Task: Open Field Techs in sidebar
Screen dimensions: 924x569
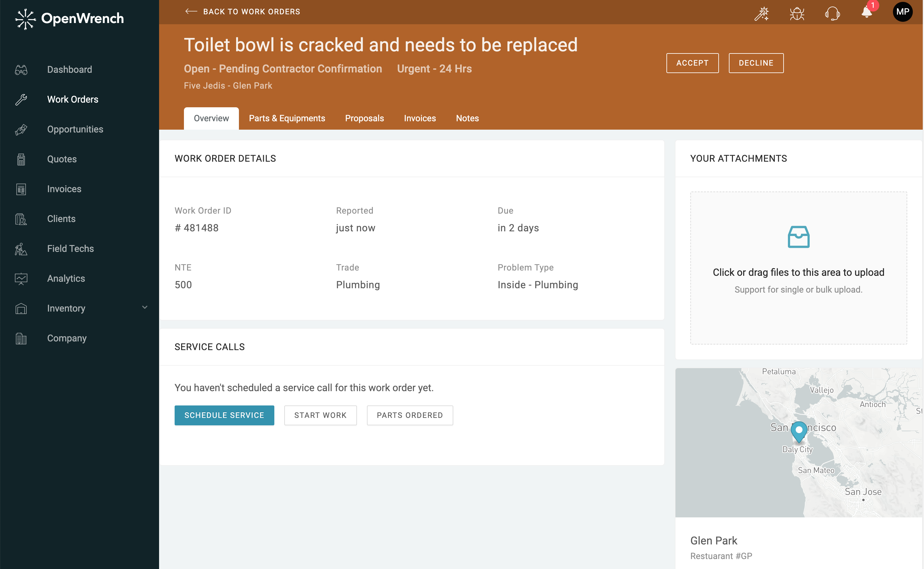Action: (71, 249)
